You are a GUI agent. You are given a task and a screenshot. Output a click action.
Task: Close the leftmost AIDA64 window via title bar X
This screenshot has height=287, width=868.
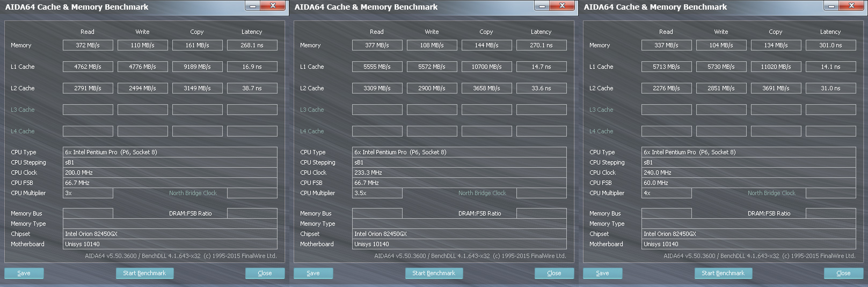273,6
